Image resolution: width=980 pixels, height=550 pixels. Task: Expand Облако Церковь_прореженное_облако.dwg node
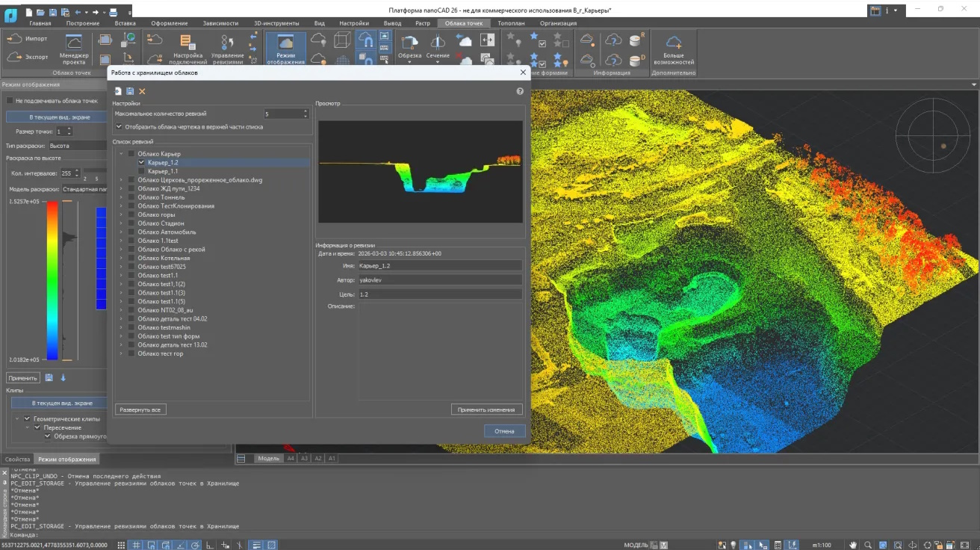point(121,180)
